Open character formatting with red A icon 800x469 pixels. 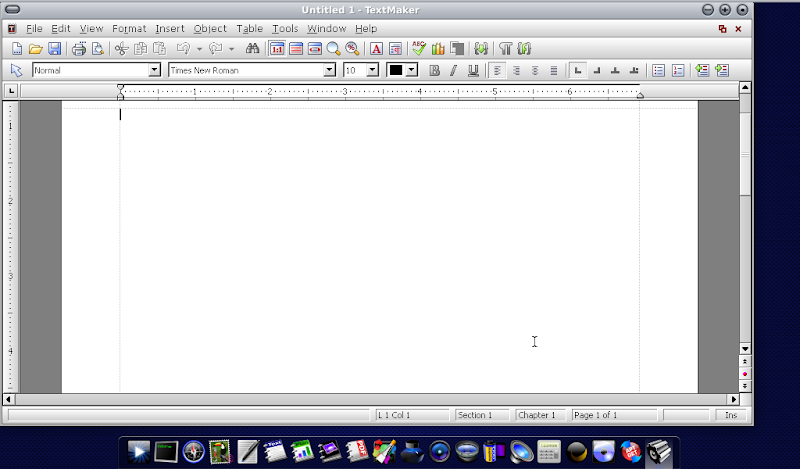click(x=376, y=49)
